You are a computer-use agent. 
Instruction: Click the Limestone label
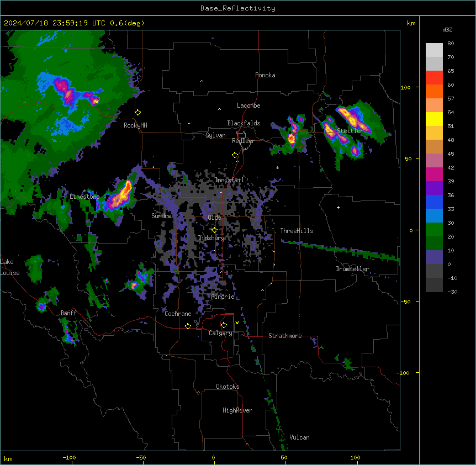[84, 197]
